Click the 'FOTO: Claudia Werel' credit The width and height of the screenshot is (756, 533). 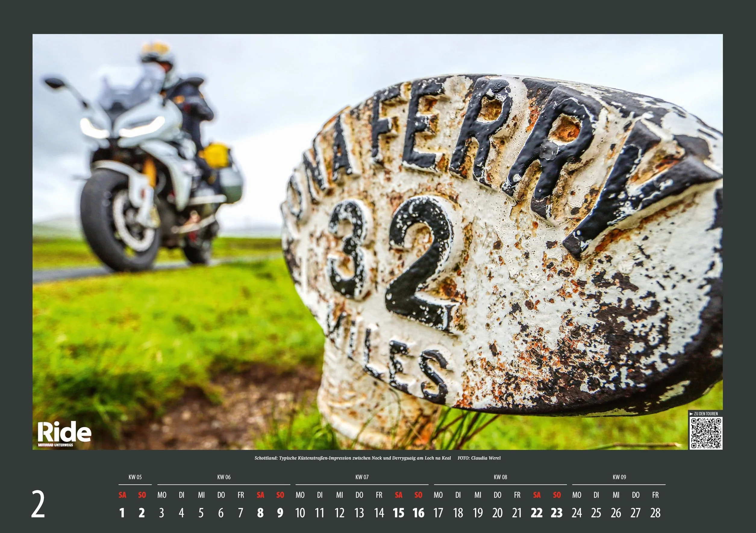point(479,458)
